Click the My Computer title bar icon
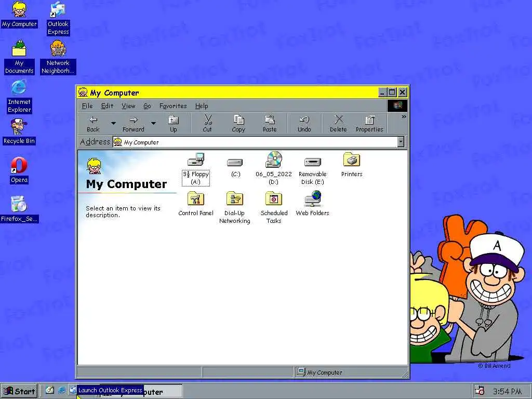 pyautogui.click(x=83, y=92)
